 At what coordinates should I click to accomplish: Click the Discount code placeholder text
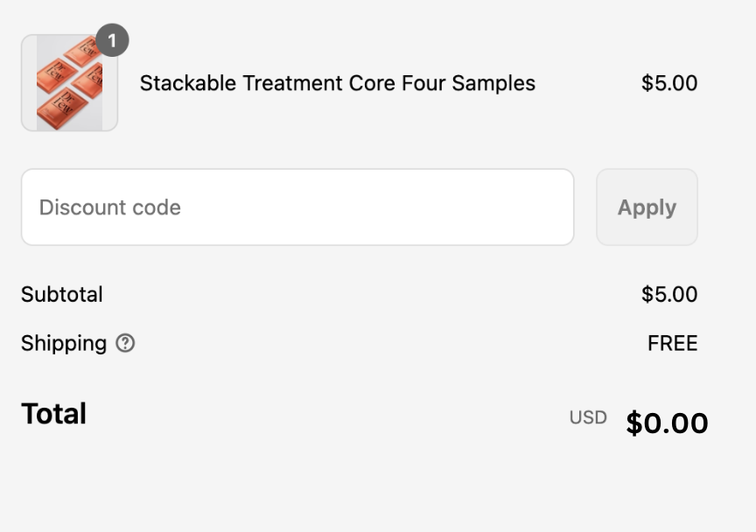point(110,207)
